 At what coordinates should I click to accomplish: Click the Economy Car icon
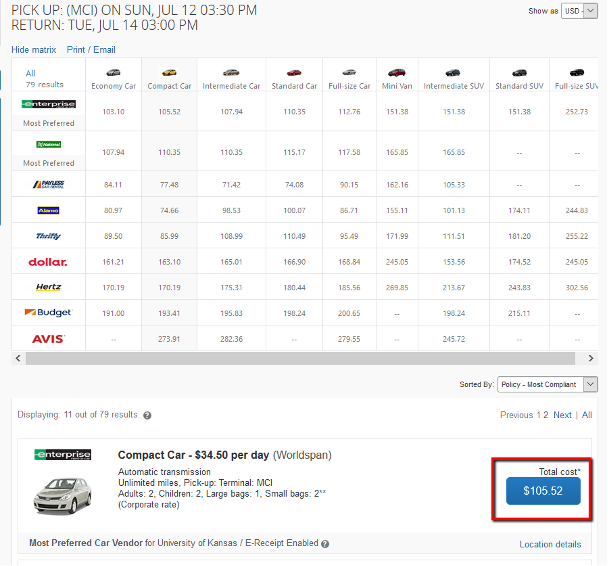point(113,72)
